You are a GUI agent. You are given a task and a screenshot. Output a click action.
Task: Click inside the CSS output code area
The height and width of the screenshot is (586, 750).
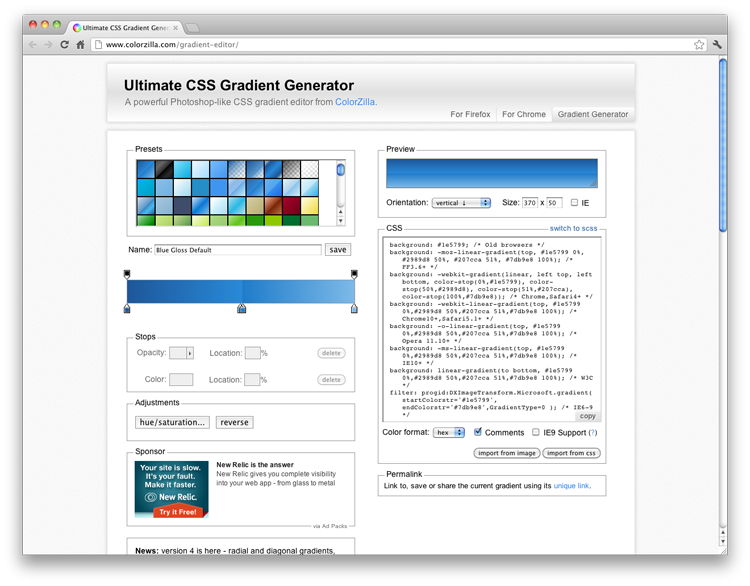[492, 330]
